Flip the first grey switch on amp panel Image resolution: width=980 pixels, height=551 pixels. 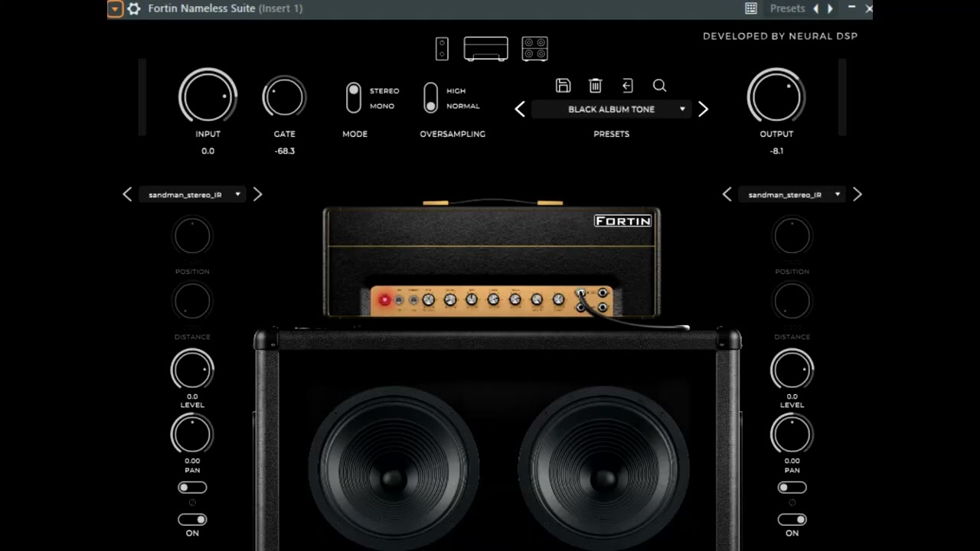coord(399,301)
